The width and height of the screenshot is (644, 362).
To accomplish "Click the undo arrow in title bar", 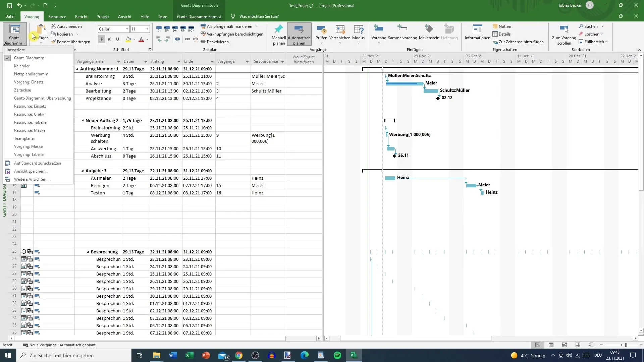I will click(x=19, y=5).
